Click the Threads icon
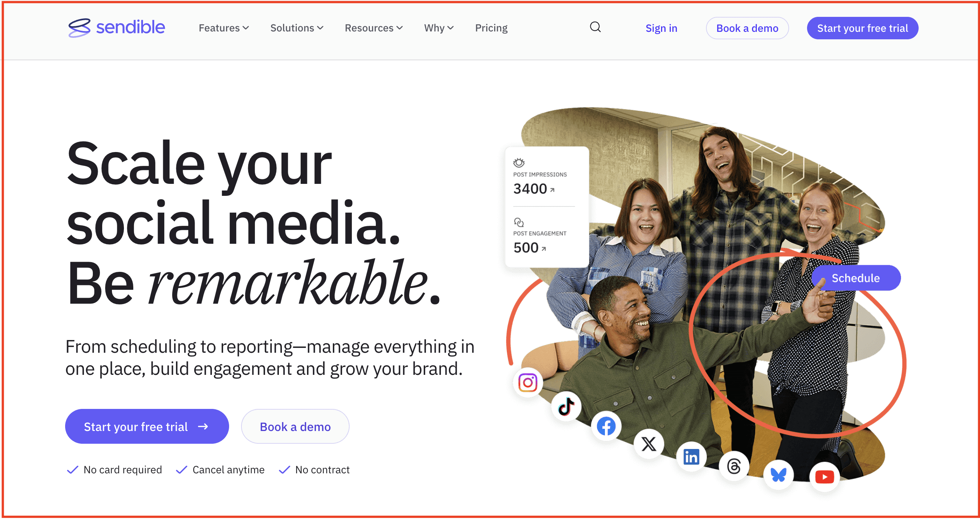 click(x=734, y=466)
